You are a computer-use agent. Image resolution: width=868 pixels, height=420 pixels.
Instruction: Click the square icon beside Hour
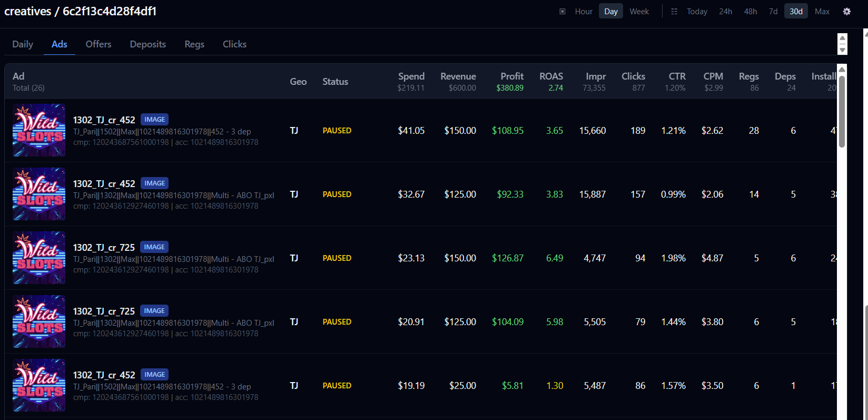click(563, 12)
